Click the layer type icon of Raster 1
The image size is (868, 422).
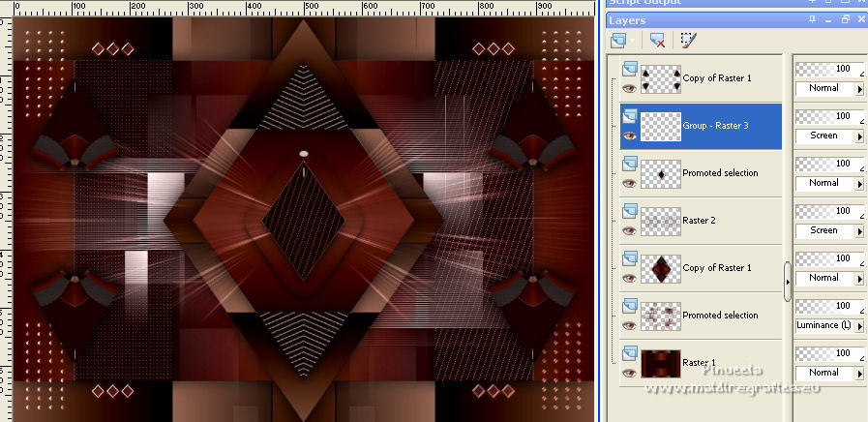click(629, 353)
